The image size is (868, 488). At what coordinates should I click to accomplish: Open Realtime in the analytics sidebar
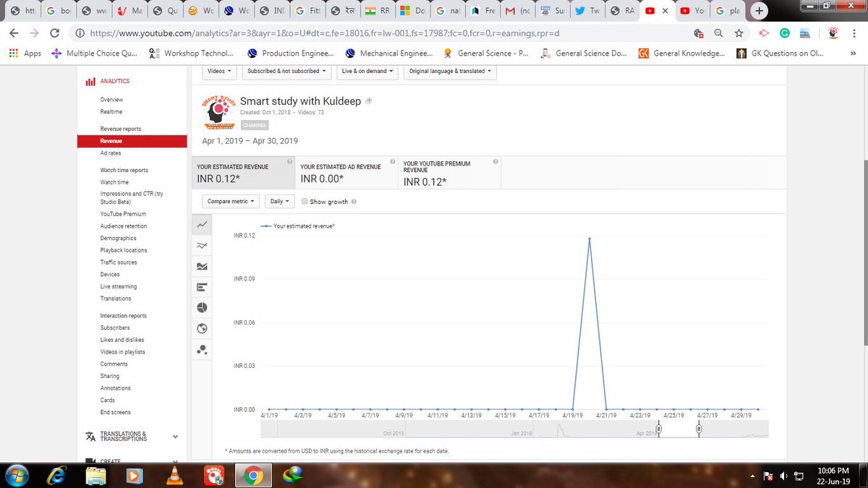click(x=111, y=112)
